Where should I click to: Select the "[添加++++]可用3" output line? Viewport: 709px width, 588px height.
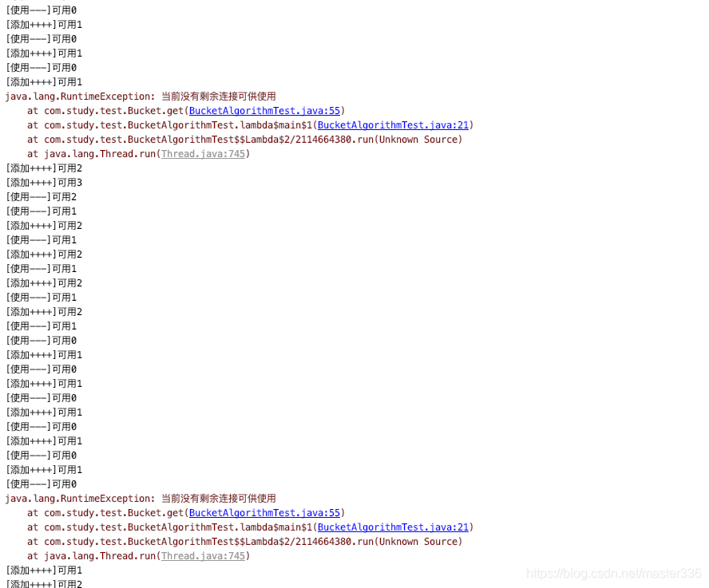pyautogui.click(x=44, y=183)
